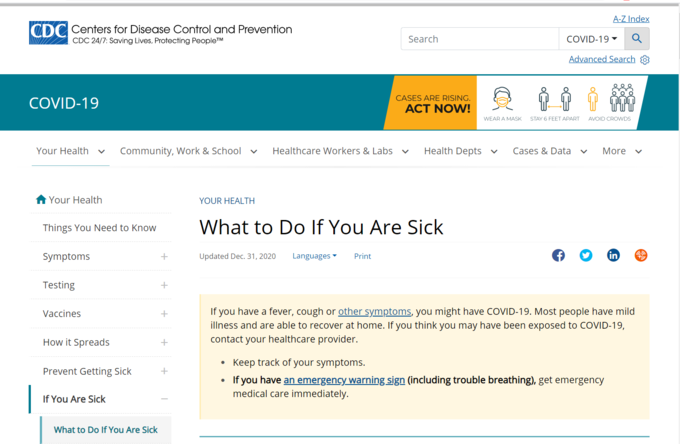Share page on Facebook
680x444 pixels.
(558, 255)
